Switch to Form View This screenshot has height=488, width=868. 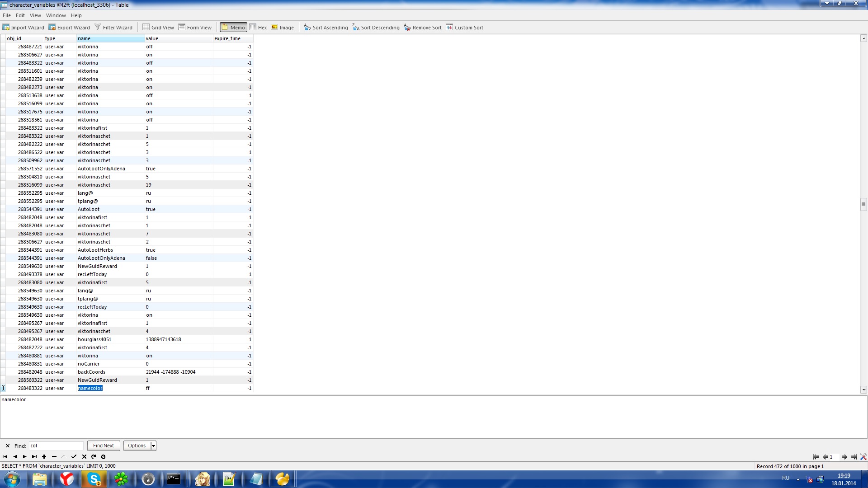pos(195,28)
